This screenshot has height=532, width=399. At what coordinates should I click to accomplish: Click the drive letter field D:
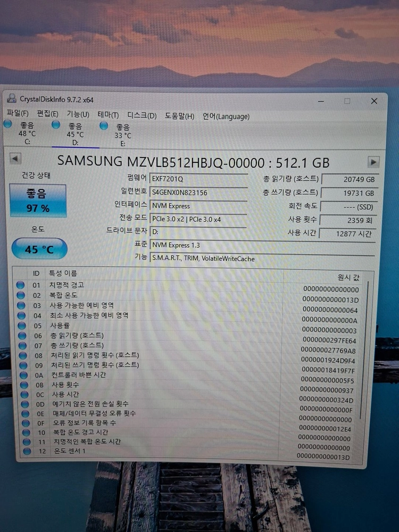point(198,232)
